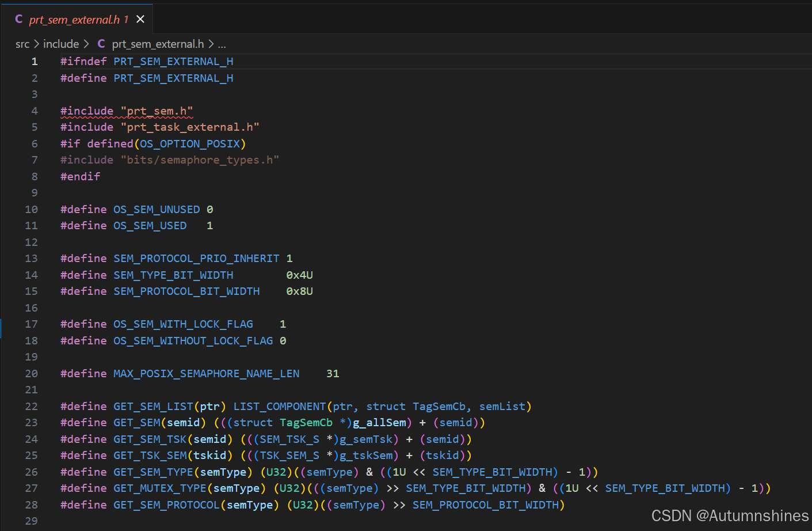This screenshot has height=531, width=812.
Task: Click the 0x8U value
Action: tap(300, 291)
